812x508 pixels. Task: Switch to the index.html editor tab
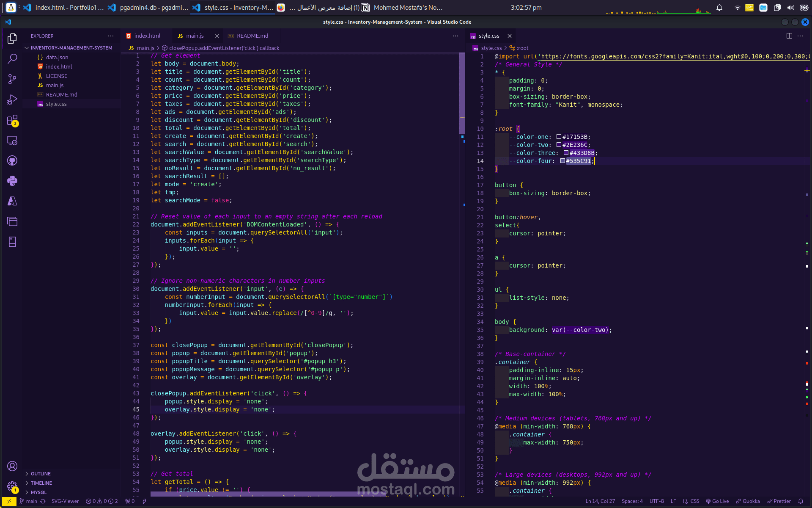147,36
